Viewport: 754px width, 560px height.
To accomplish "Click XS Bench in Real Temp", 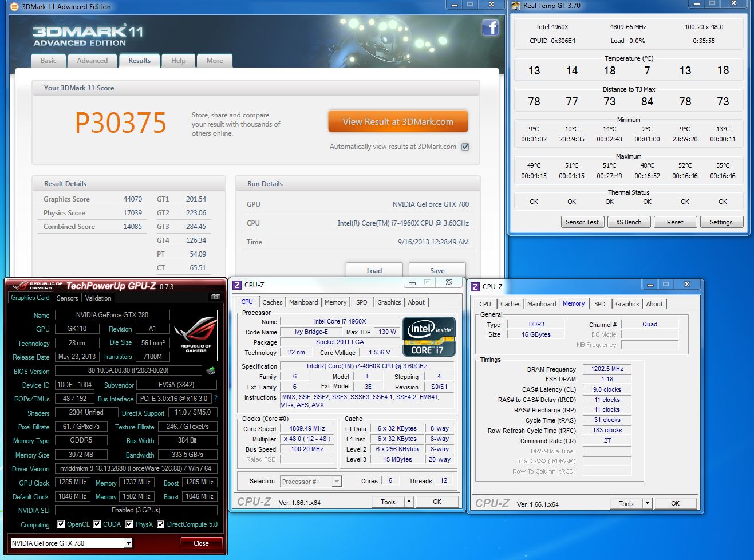I will [x=629, y=222].
